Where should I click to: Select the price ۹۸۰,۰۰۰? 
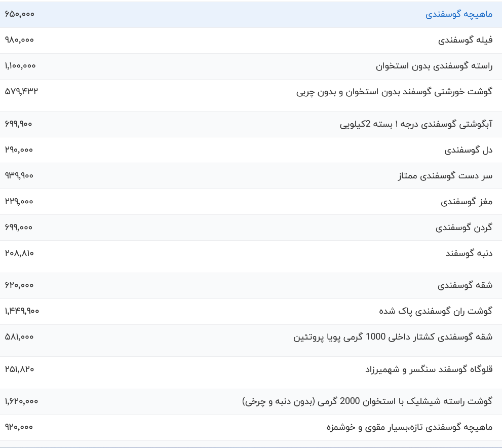point(19,40)
